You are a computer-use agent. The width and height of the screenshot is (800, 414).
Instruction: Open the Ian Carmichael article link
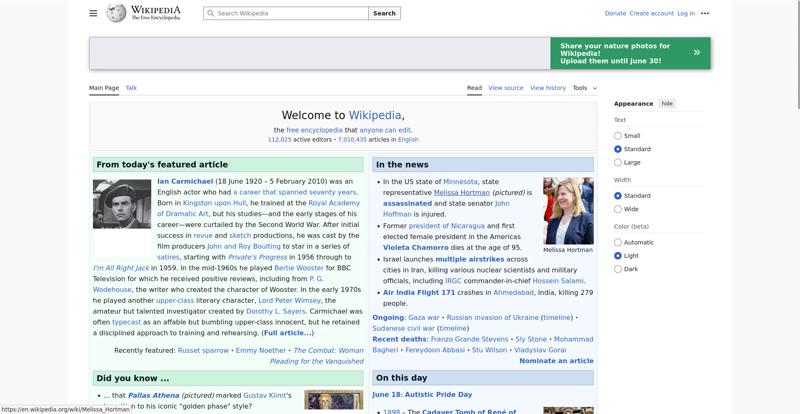pos(185,181)
